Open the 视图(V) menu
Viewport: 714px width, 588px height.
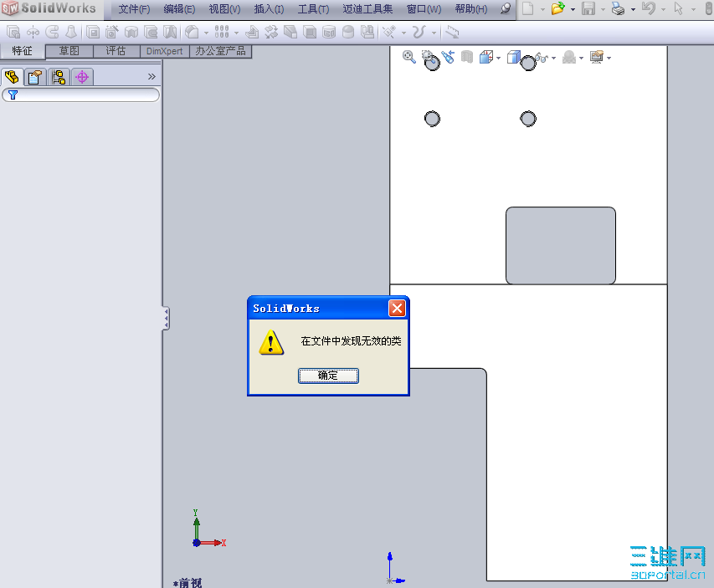pos(224,9)
